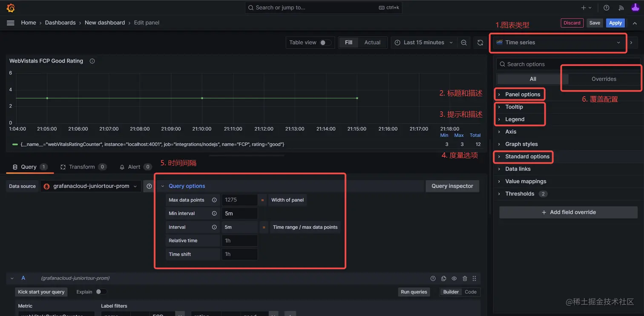
Task: Open the grafanacloud-juniortour-prom data source dropdown
Action: (91, 186)
